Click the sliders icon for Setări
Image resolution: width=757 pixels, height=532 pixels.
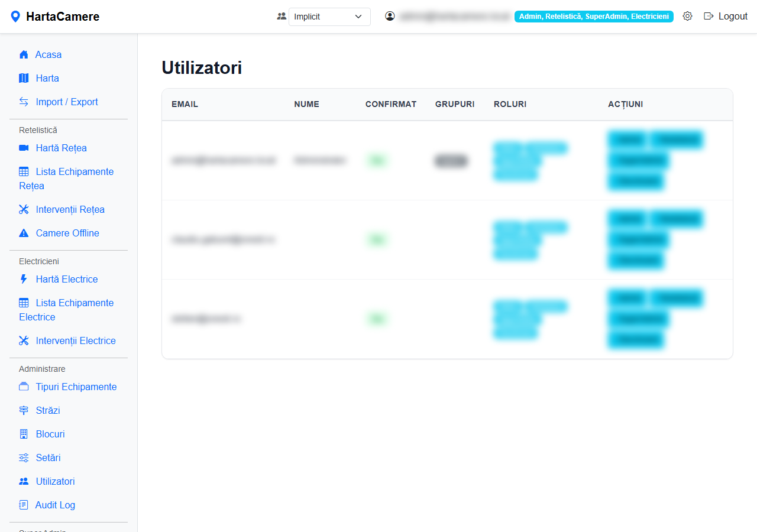24,458
